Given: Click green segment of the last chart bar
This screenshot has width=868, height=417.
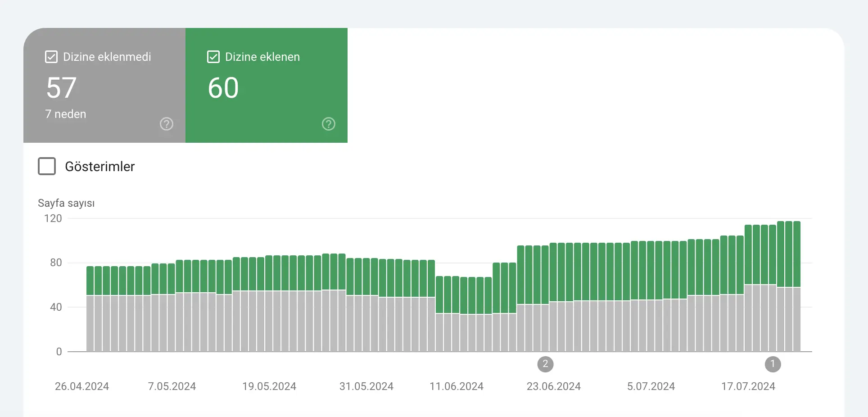Looking at the screenshot, I should click(x=797, y=254).
